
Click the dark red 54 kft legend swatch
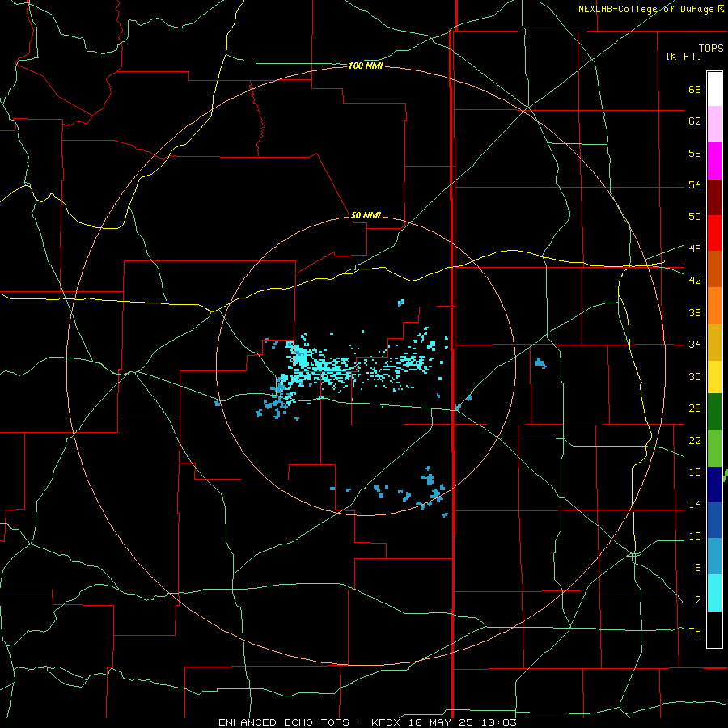click(x=714, y=197)
